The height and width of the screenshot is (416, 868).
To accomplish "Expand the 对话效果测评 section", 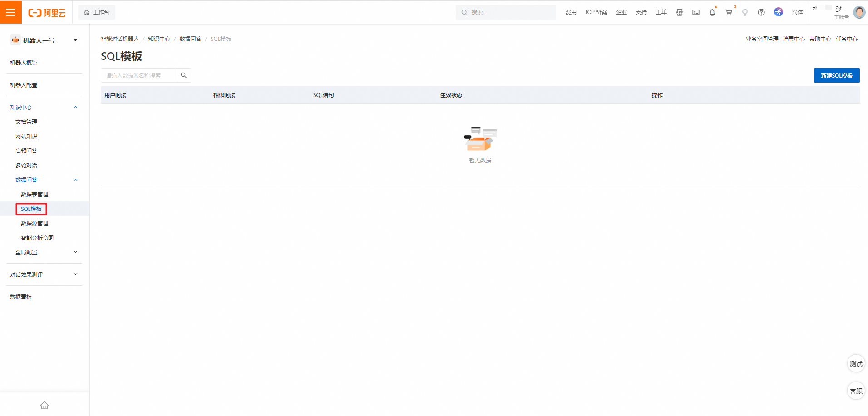I will coord(75,274).
